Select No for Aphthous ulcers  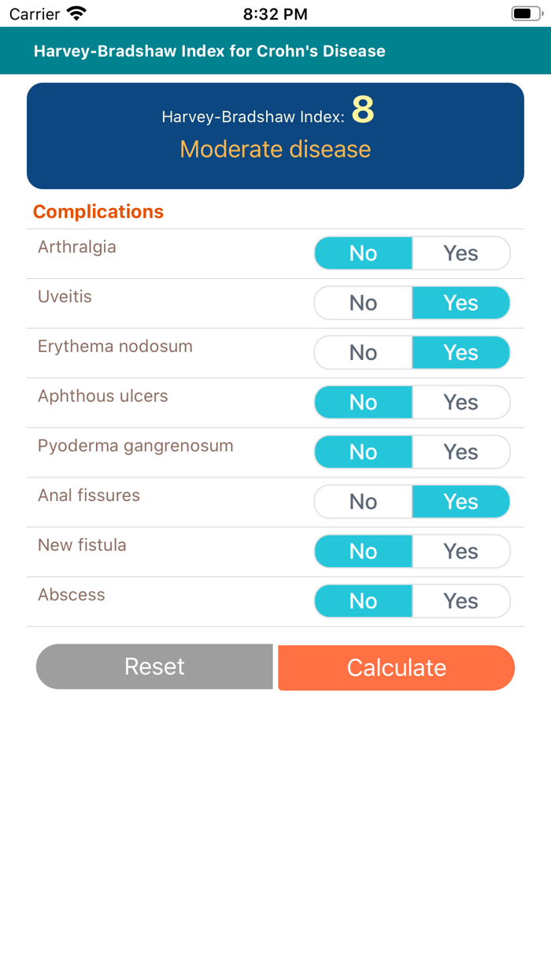[363, 402]
